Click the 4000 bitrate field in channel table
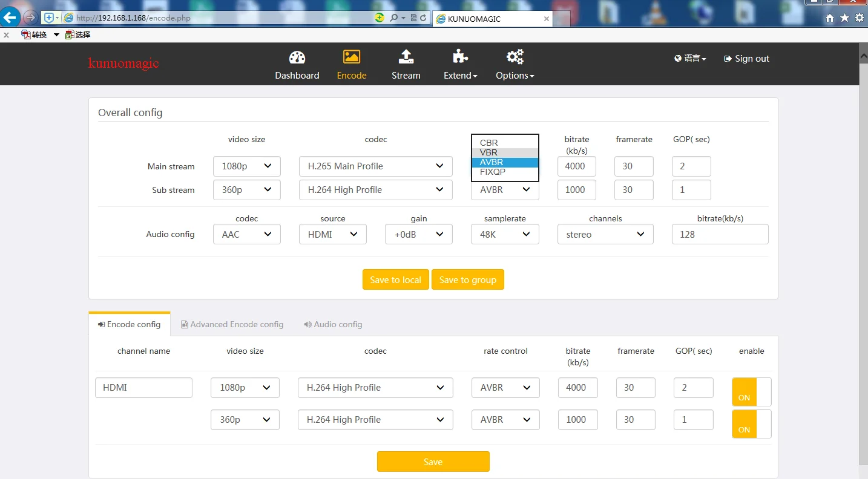The height and width of the screenshot is (479, 868). (x=578, y=388)
